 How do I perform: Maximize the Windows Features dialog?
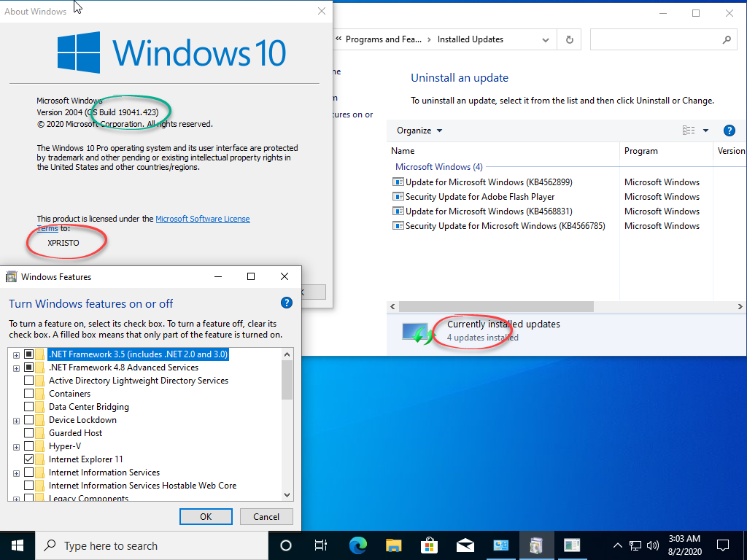(x=251, y=276)
